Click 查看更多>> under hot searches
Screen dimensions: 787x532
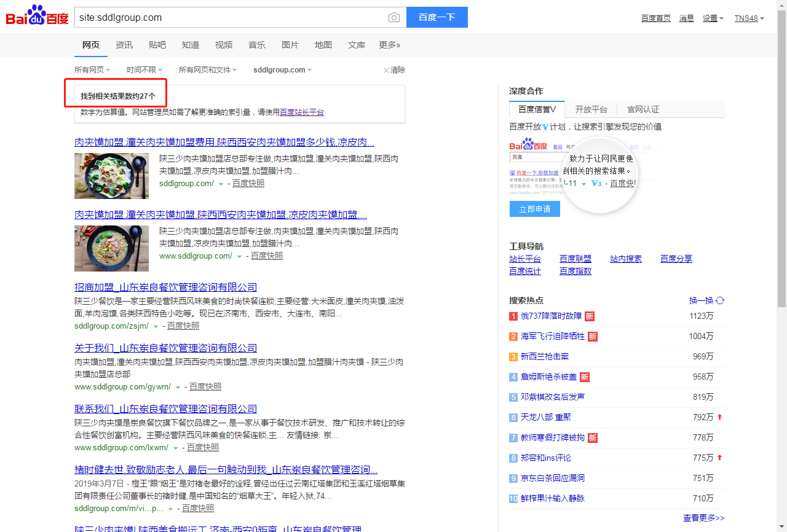click(x=704, y=518)
